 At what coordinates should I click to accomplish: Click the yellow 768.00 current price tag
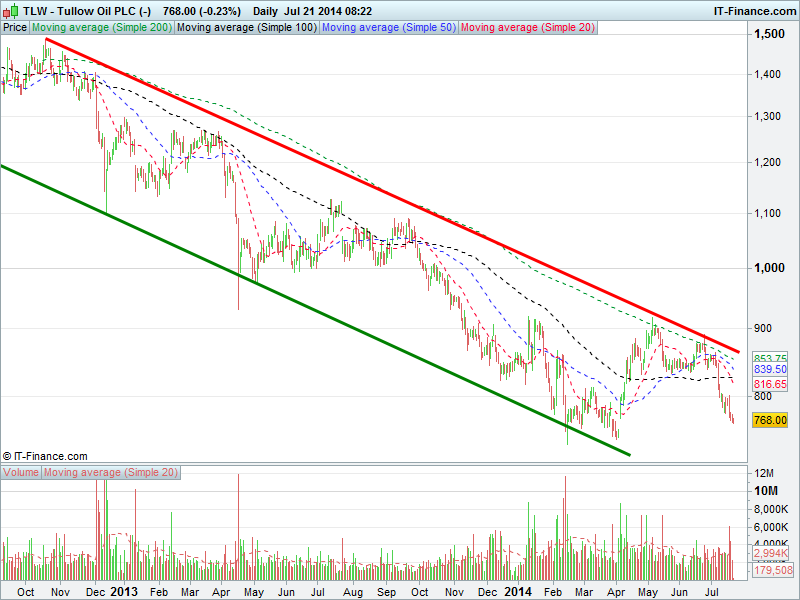tap(770, 421)
